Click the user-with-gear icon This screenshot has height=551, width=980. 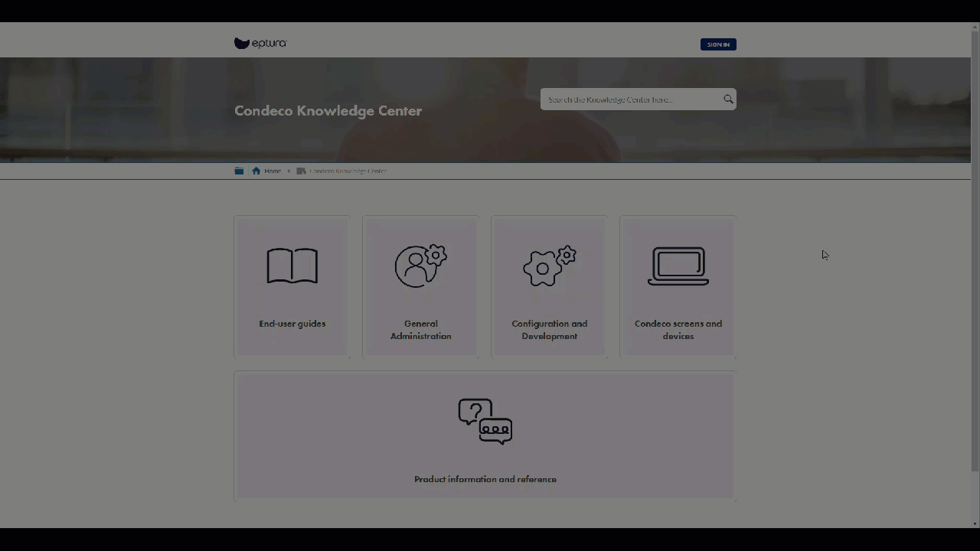pyautogui.click(x=421, y=266)
